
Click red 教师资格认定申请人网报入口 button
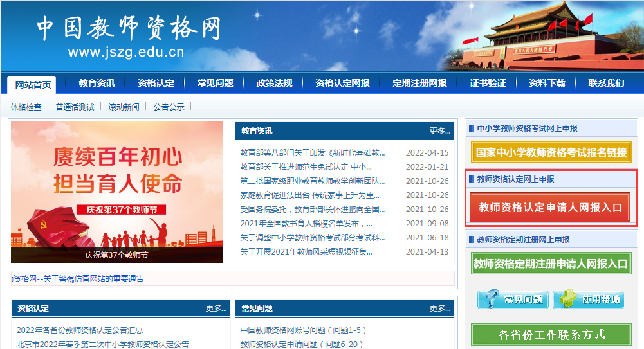550,208
